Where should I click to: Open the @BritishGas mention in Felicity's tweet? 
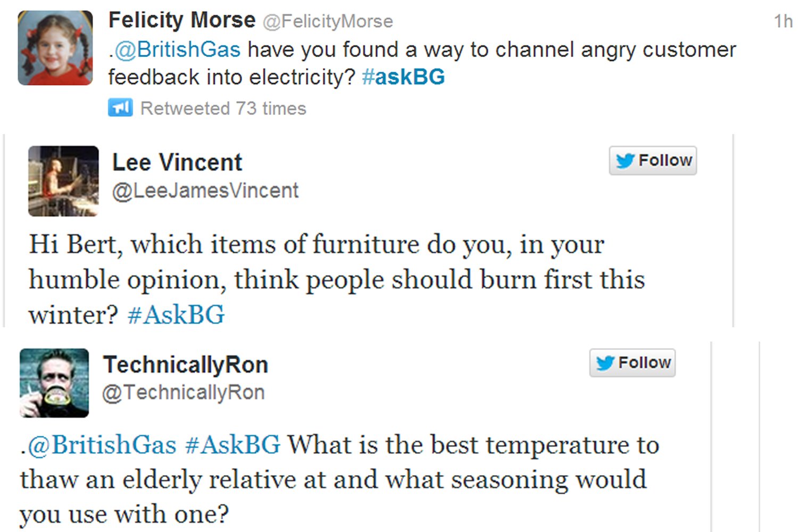pyautogui.click(x=177, y=49)
